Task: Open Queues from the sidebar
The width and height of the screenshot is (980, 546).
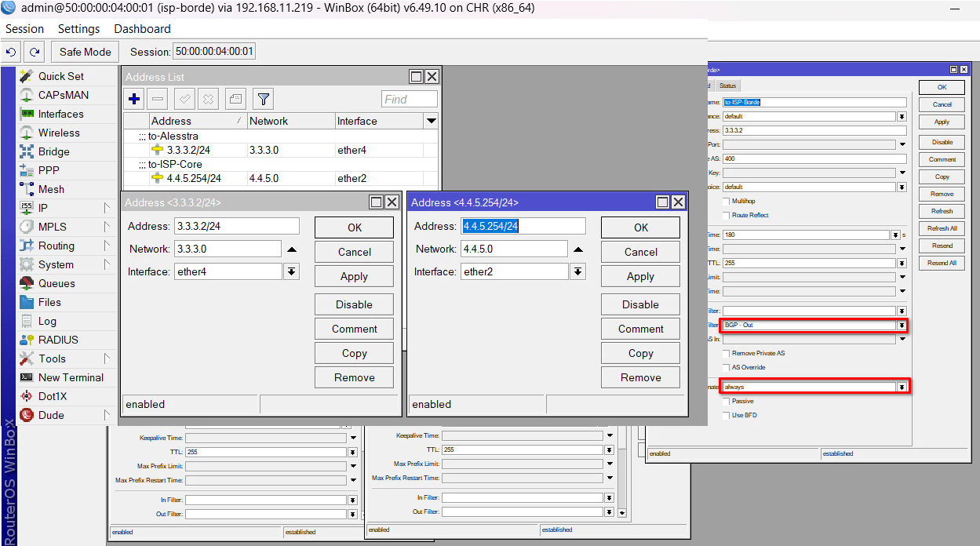Action: click(56, 283)
